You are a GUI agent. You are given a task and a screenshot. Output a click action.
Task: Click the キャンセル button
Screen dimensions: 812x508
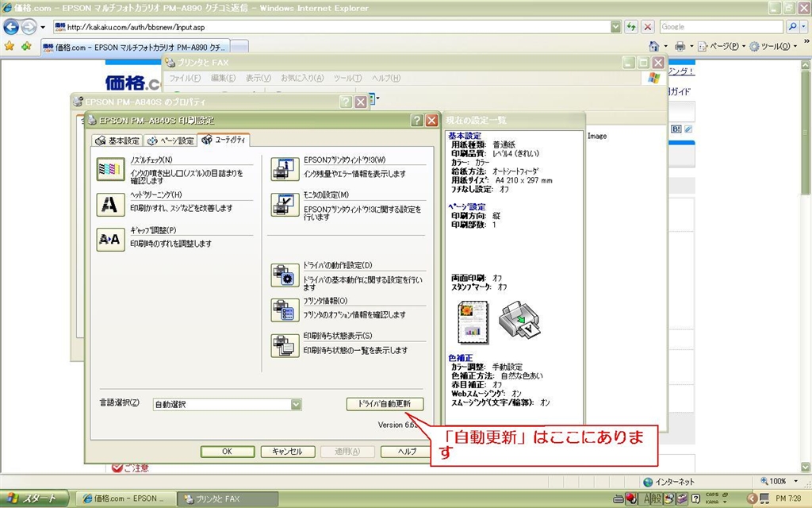[x=287, y=452]
